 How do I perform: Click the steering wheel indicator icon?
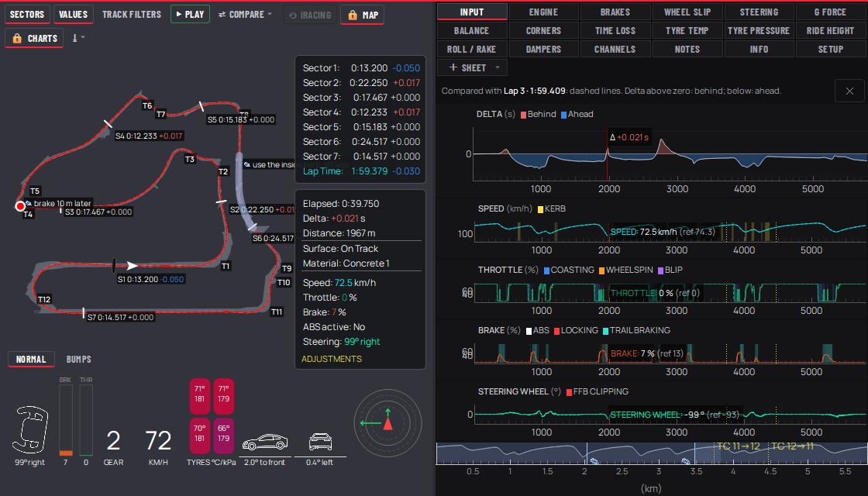tap(30, 428)
